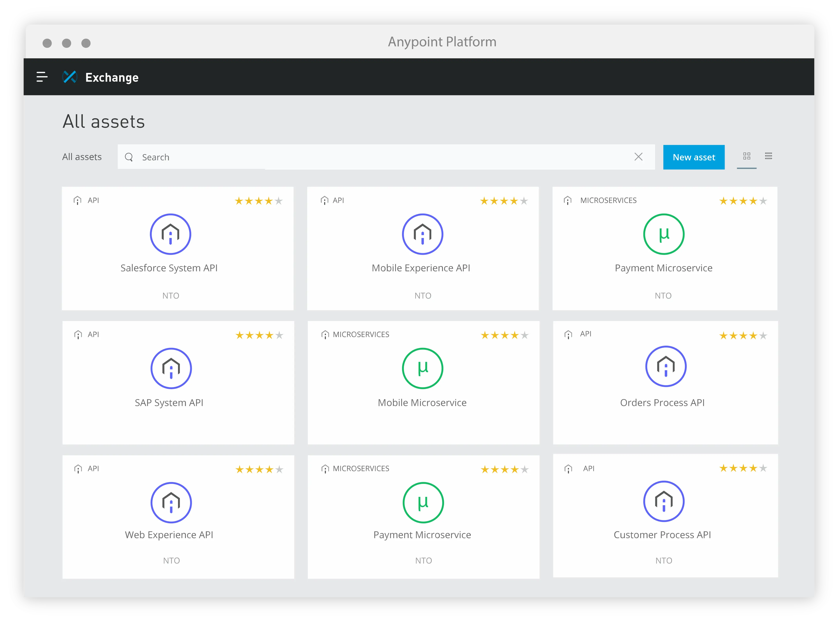
Task: Click star rating on SAP System API
Action: (259, 335)
